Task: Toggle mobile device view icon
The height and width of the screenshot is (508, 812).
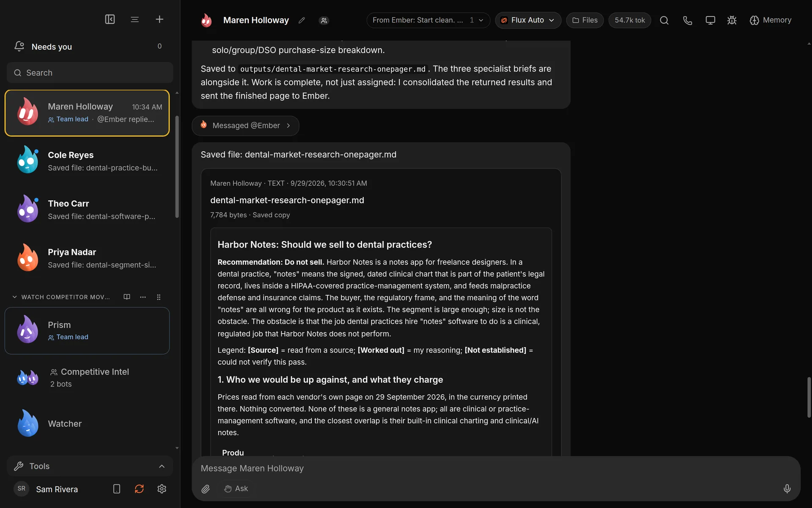Action: click(117, 489)
